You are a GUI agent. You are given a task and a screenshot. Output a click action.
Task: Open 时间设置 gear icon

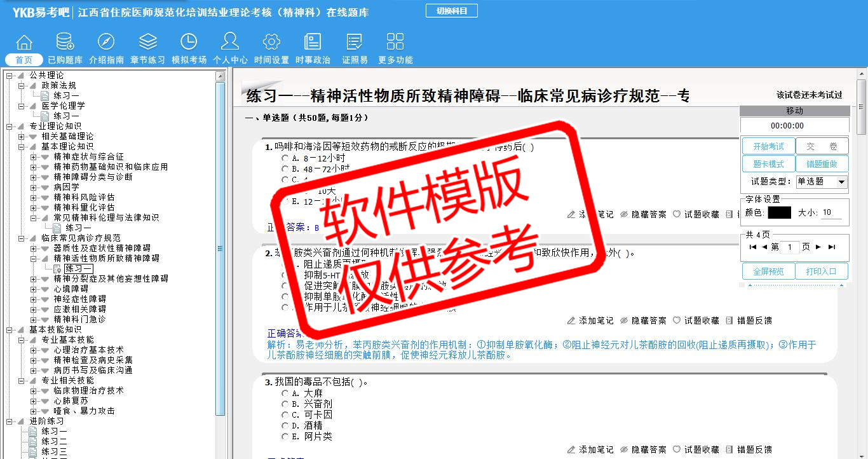click(x=271, y=43)
